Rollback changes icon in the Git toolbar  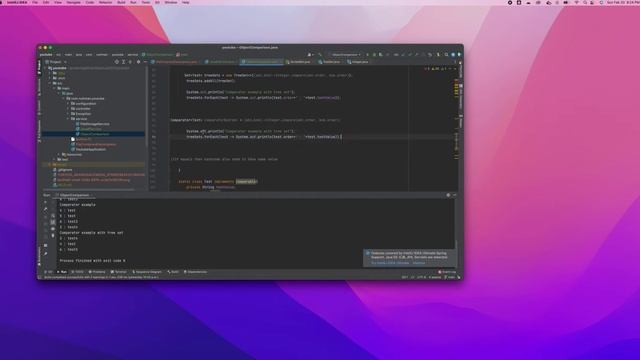point(430,55)
